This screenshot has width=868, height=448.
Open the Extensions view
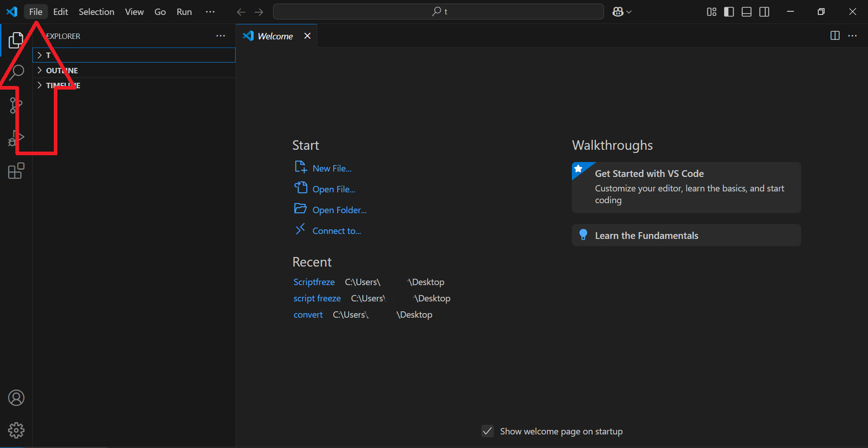pos(16,171)
